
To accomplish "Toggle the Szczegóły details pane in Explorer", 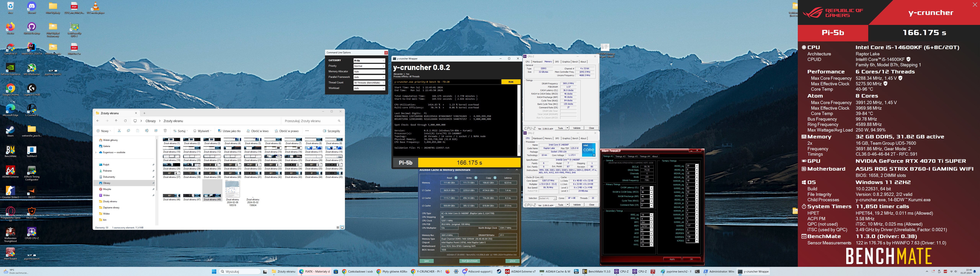I will click(x=332, y=131).
